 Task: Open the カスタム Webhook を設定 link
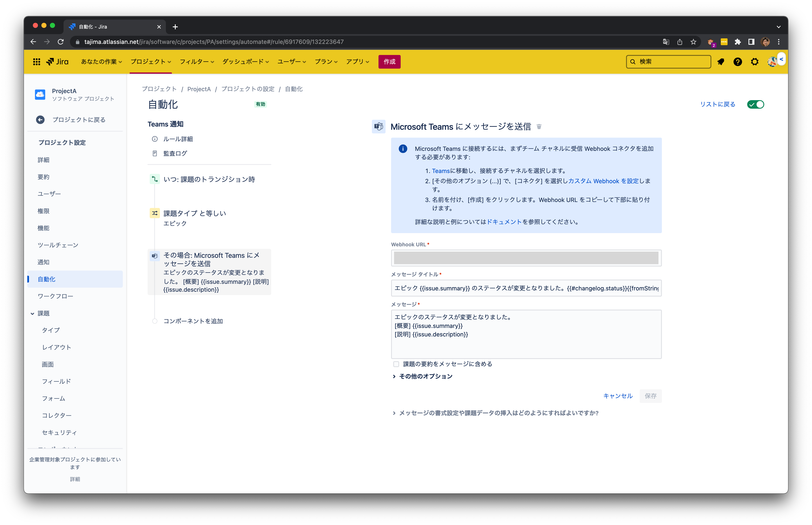[603, 181]
